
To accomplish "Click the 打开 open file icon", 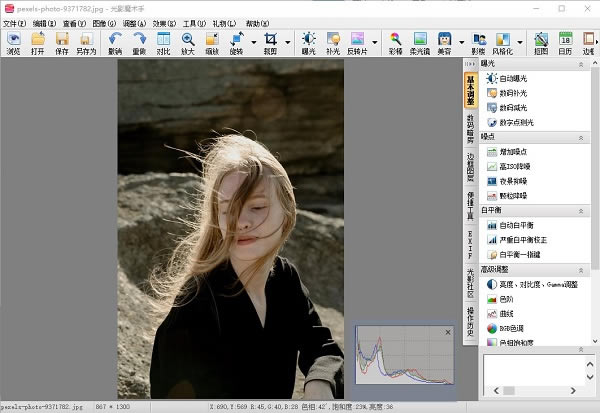I will (x=38, y=43).
